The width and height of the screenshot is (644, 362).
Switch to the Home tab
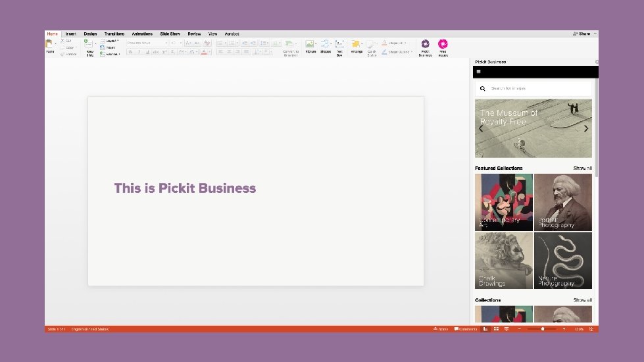(x=52, y=34)
